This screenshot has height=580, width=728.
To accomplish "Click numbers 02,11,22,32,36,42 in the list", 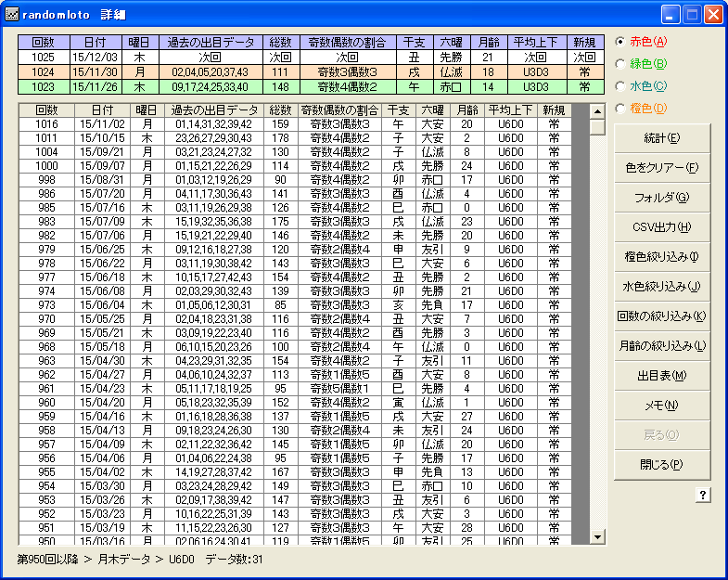I will pyautogui.click(x=214, y=445).
